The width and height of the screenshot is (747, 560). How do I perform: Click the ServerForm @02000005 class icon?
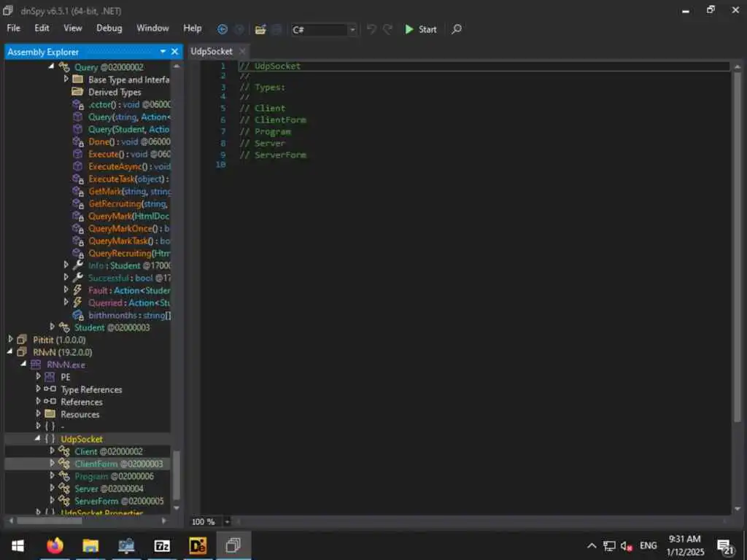pos(64,500)
